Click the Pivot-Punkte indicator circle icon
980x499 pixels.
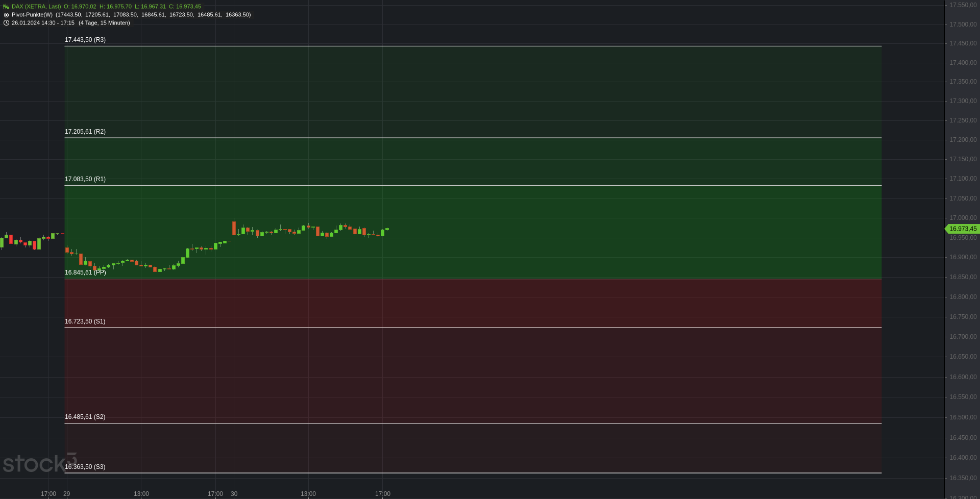pyautogui.click(x=6, y=15)
